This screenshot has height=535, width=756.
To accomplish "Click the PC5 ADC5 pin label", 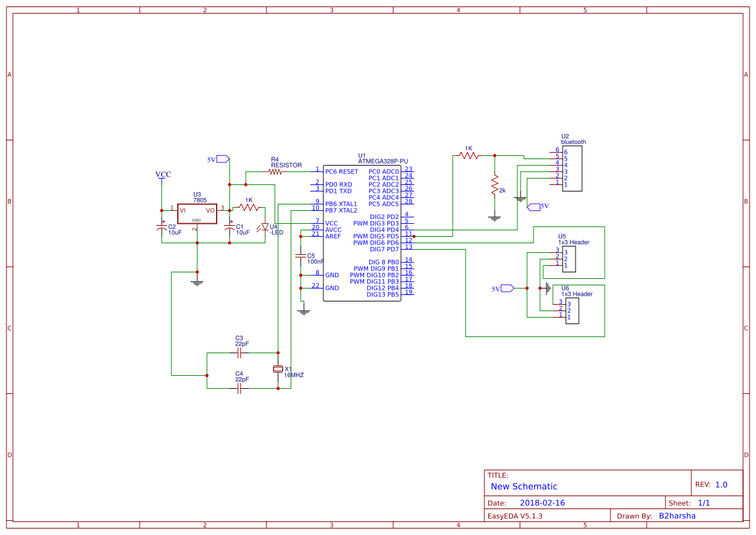I will pos(383,204).
